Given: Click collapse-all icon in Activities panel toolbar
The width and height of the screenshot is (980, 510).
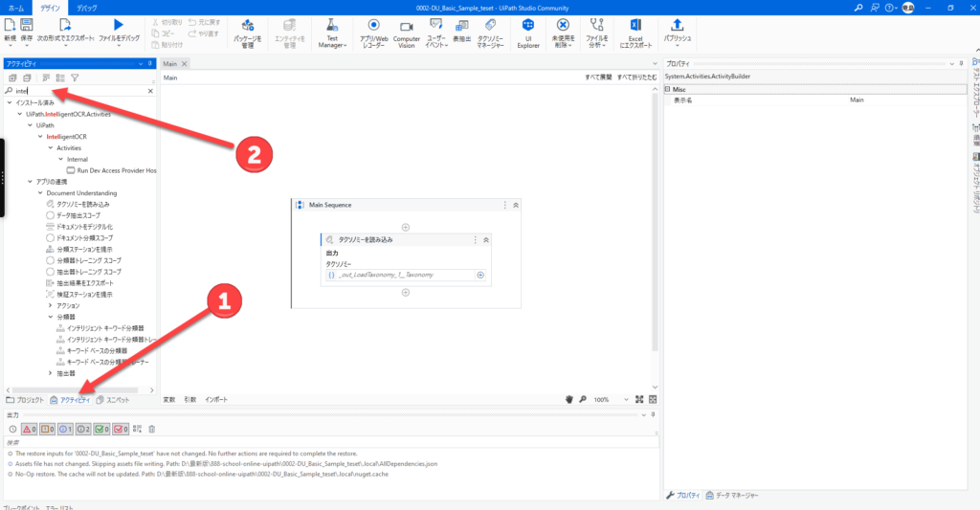Looking at the screenshot, I should [x=27, y=78].
